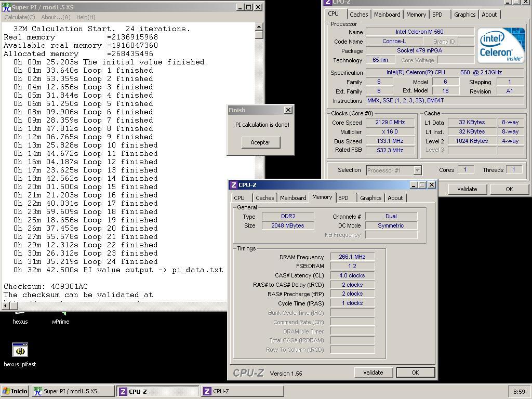Switch to Super PI taskbar button
The width and height of the screenshot is (532, 399).
tap(73, 391)
